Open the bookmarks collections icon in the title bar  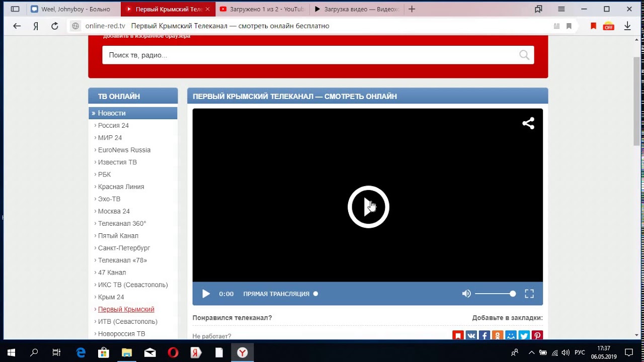pyautogui.click(x=538, y=9)
